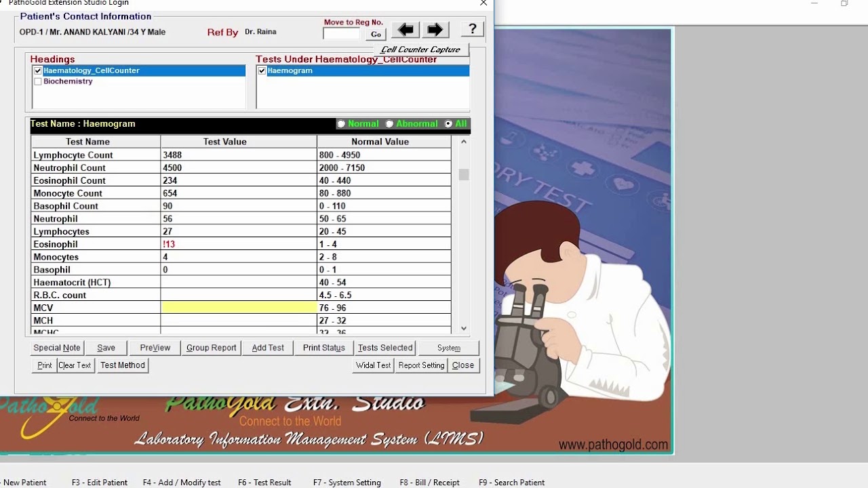Click the Add Test button

[x=268, y=348]
